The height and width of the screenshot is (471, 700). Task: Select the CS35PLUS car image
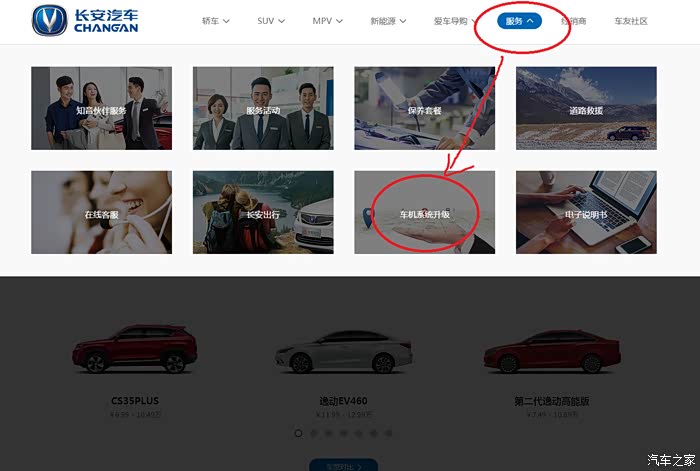(135, 349)
